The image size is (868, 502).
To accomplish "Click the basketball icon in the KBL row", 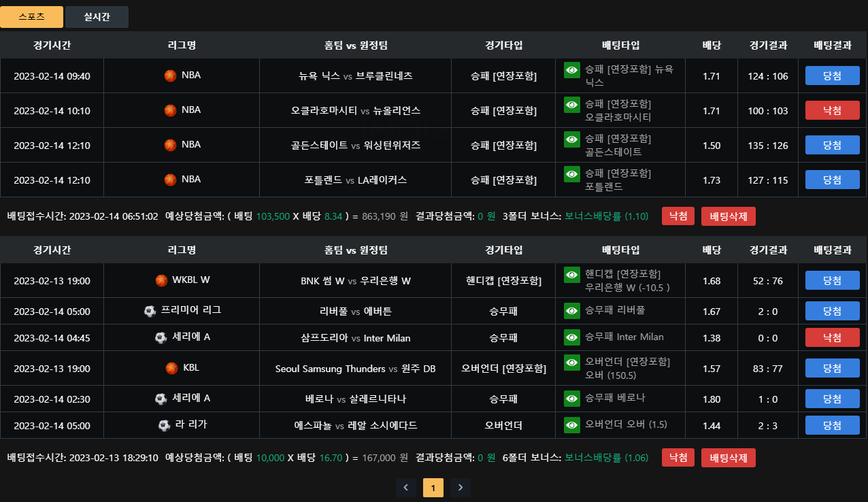I will (171, 368).
